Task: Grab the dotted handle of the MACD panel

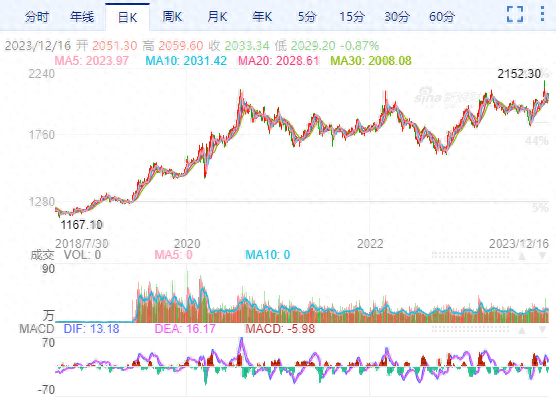Action: pos(471,330)
